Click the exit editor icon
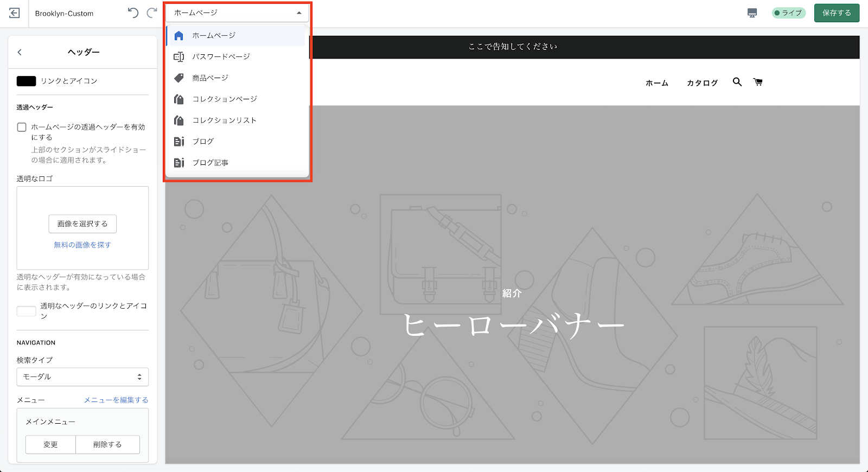 coord(15,13)
